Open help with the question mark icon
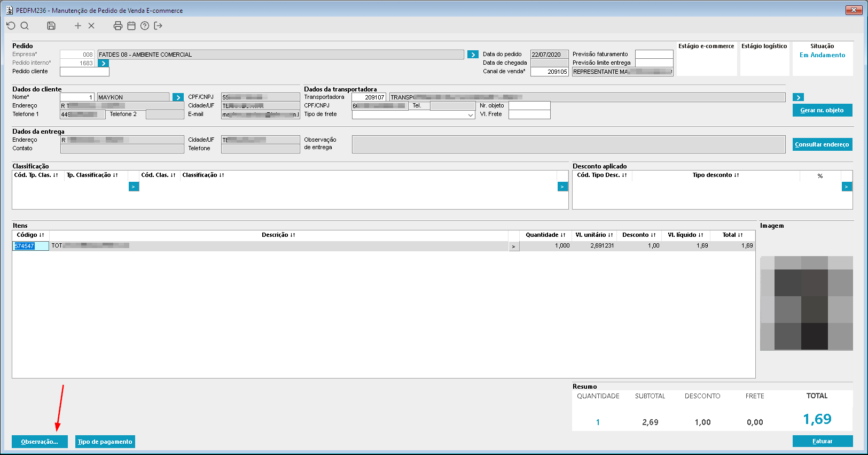This screenshot has height=455, width=868. pyautogui.click(x=145, y=26)
